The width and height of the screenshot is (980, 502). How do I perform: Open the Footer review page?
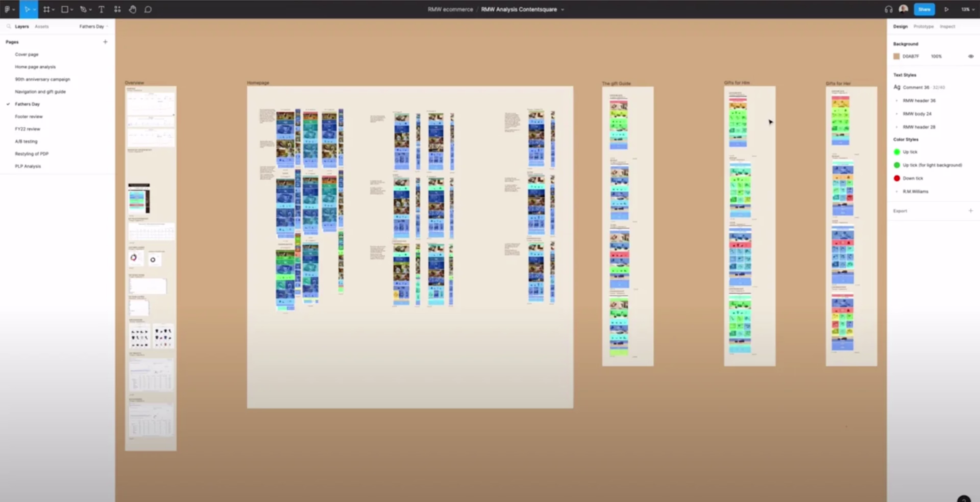click(x=29, y=116)
